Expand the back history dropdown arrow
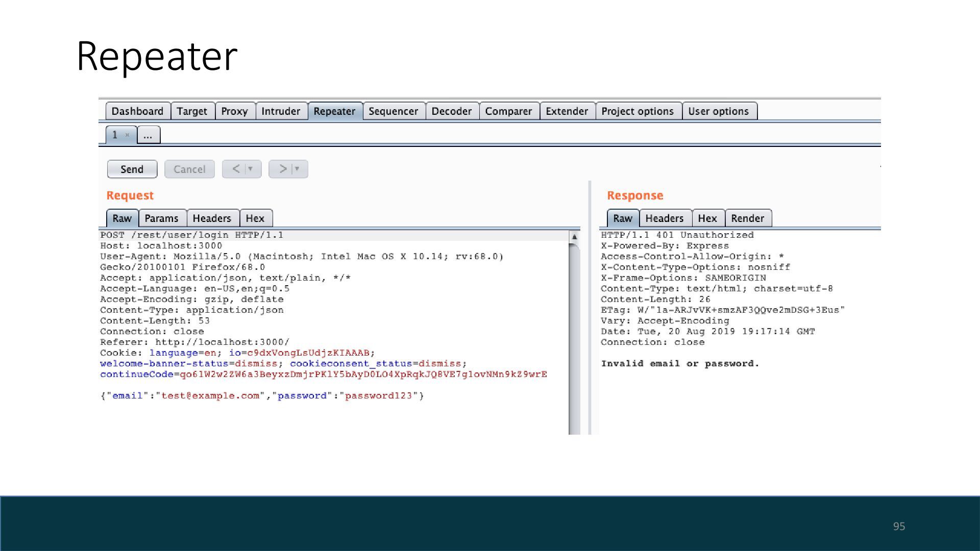 tap(251, 169)
